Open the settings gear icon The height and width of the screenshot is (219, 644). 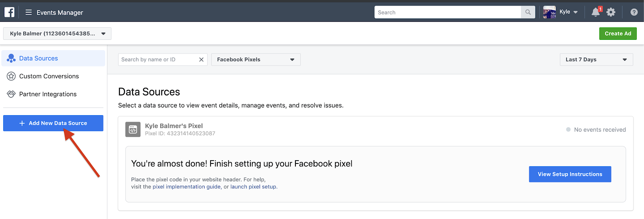pyautogui.click(x=611, y=12)
